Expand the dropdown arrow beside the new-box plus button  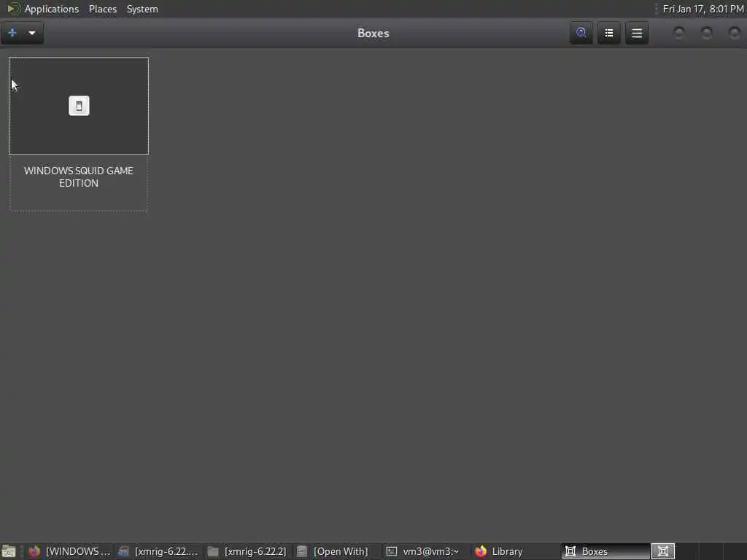click(32, 33)
